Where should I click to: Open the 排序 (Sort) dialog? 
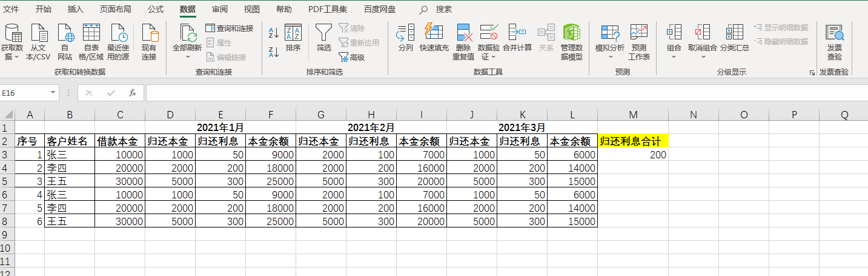(x=293, y=36)
